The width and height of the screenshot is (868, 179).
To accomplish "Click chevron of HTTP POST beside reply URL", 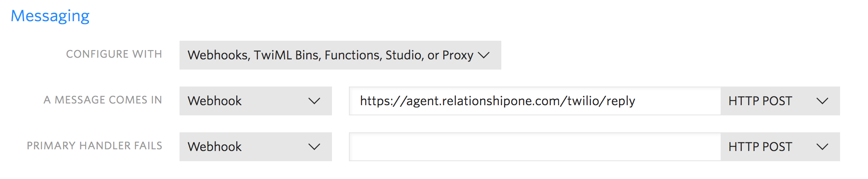I will [x=822, y=101].
